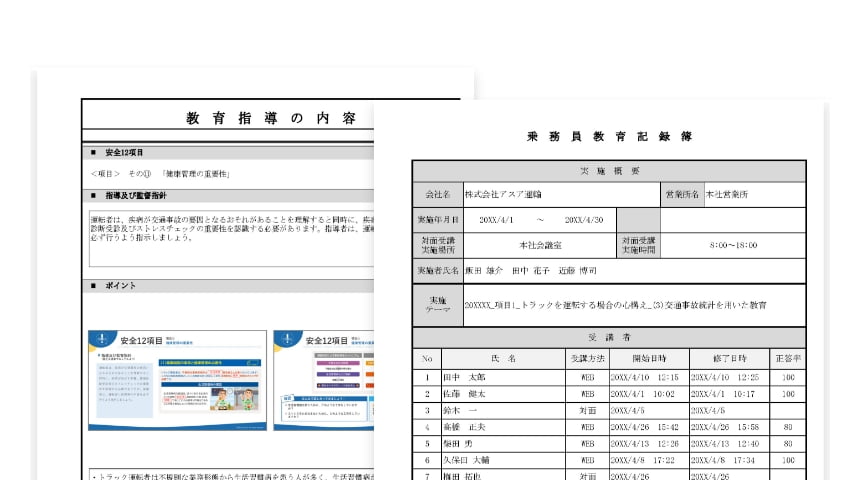Click the 本社会議室 location field
Screen dimensions: 860x480
540,244
